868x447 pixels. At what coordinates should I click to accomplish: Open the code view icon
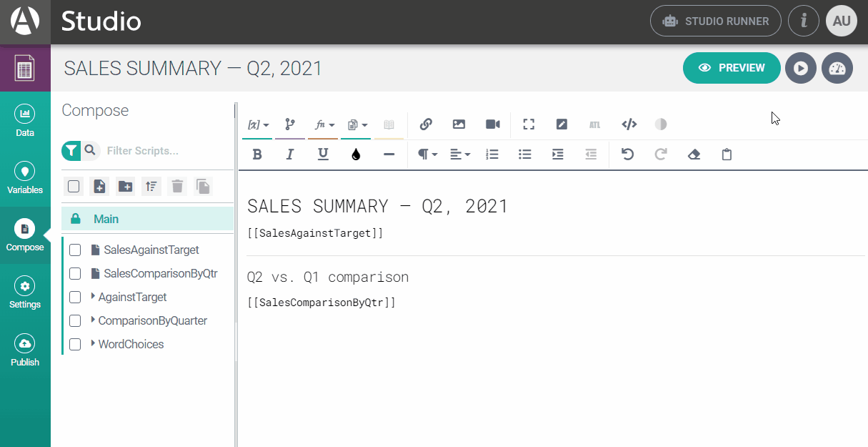click(x=629, y=124)
